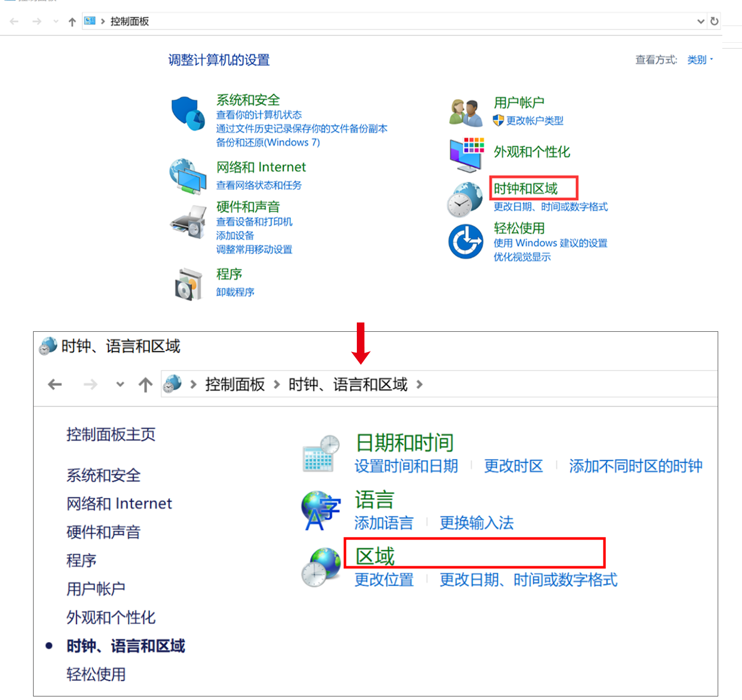
Task: Click the 区域 globe clock icon
Action: [x=321, y=567]
